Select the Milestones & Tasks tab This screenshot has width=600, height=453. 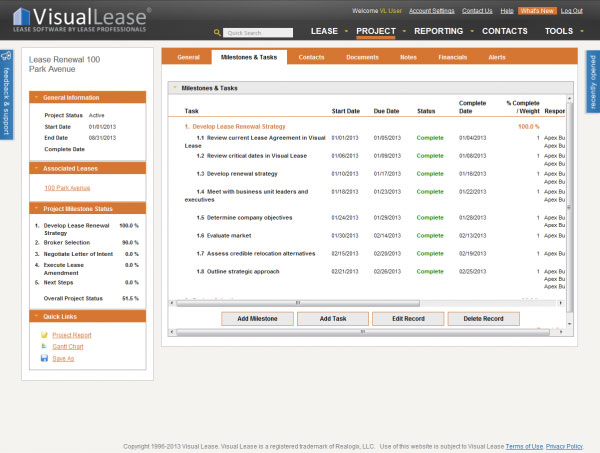click(249, 57)
